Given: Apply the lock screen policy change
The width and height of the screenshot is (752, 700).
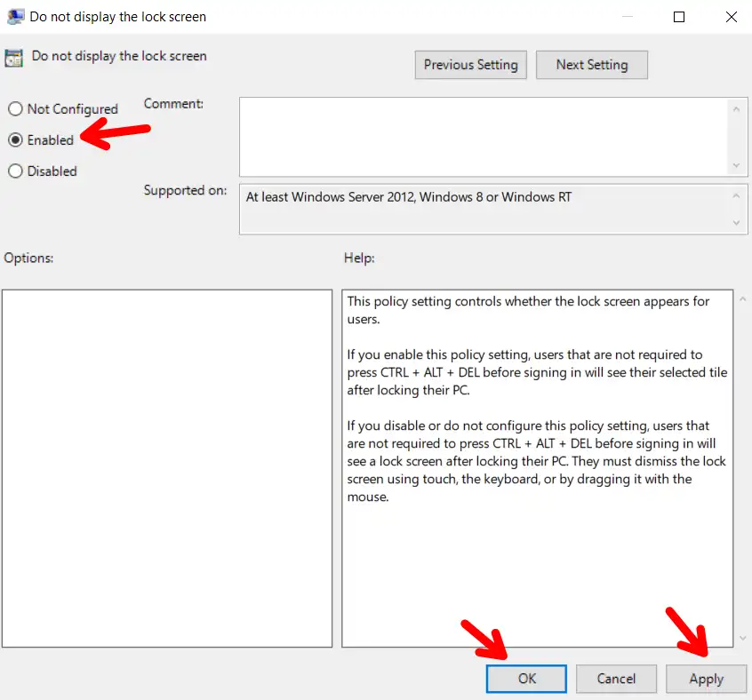Looking at the screenshot, I should [x=706, y=678].
